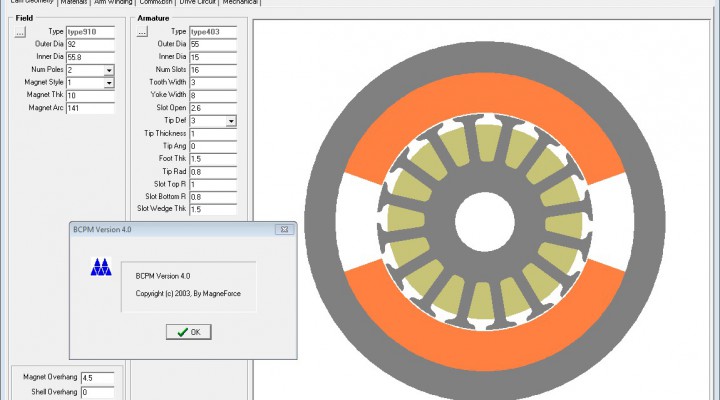The image size is (720, 400).
Task: Select the Num Slots input field
Action: (x=211, y=70)
